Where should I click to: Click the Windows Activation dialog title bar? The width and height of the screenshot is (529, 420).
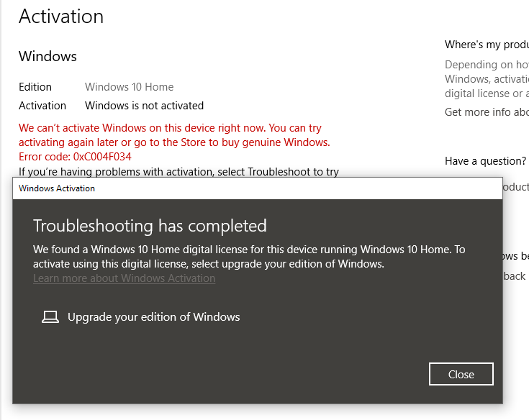258,188
